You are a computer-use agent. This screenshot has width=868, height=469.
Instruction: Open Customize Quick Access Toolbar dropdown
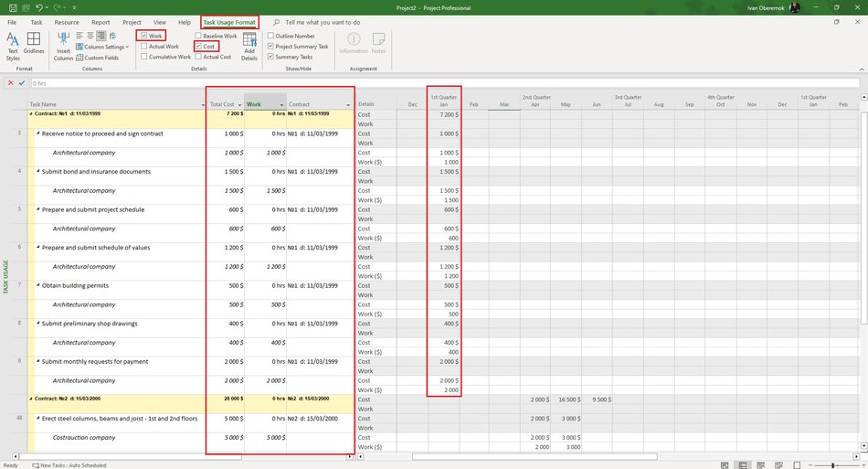pyautogui.click(x=74, y=7)
